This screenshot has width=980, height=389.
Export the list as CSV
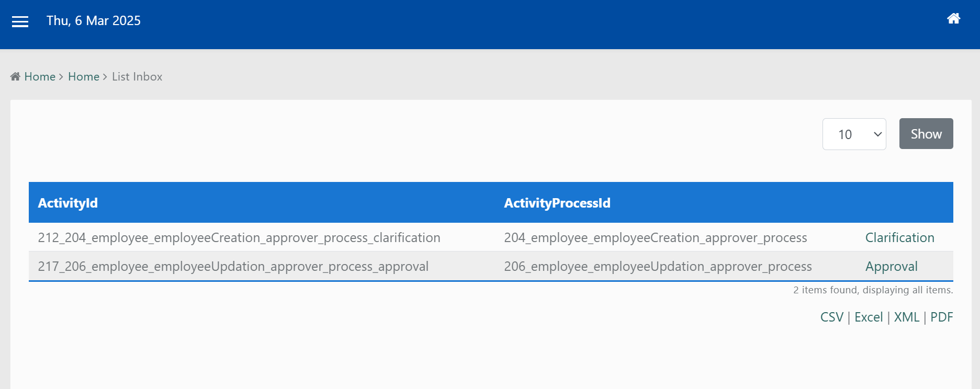(831, 317)
